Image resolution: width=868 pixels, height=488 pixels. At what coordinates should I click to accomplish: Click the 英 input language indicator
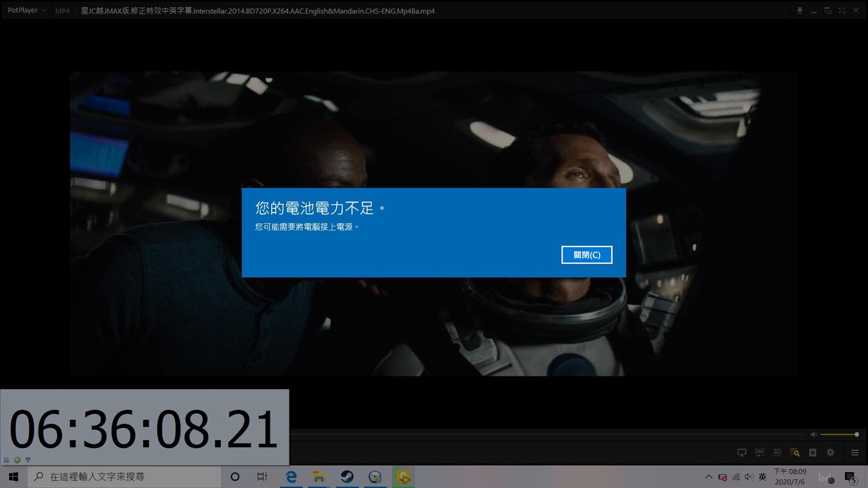click(x=762, y=477)
